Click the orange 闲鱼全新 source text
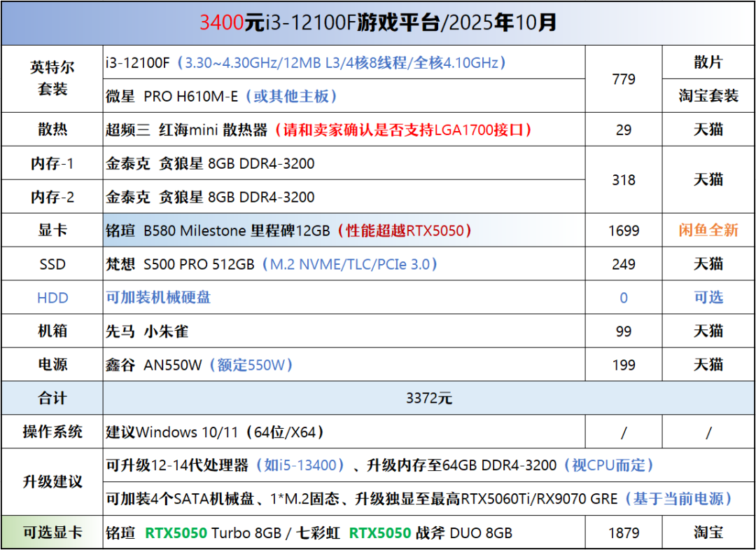 click(x=708, y=231)
